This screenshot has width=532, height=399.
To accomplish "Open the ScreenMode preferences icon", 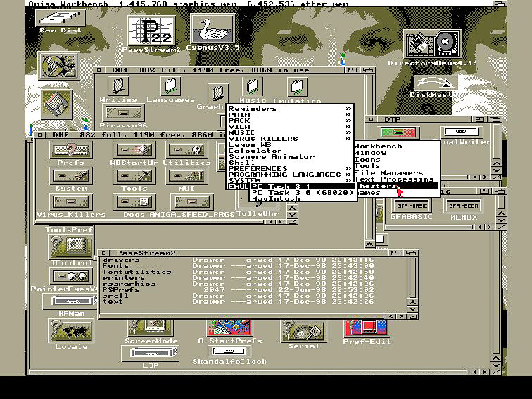I will (151, 329).
